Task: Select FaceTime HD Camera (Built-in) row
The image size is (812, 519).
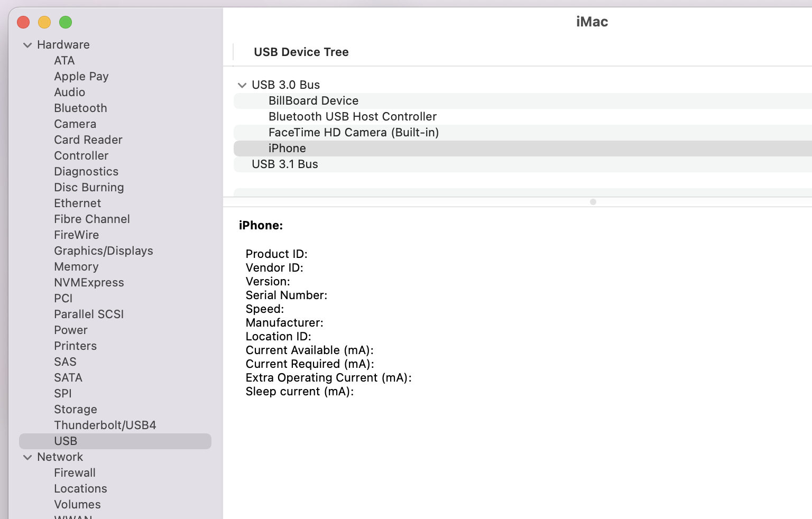Action: [x=523, y=133]
